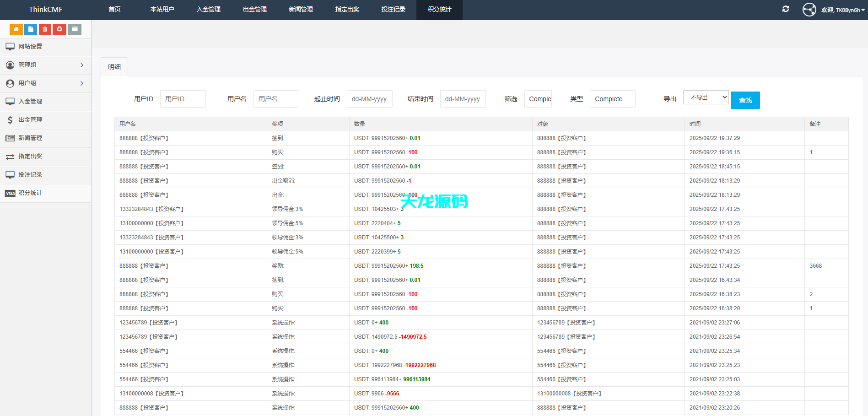Open the 导出 不导出 export selector
Image resolution: width=868 pixels, height=416 pixels.
[x=706, y=97]
